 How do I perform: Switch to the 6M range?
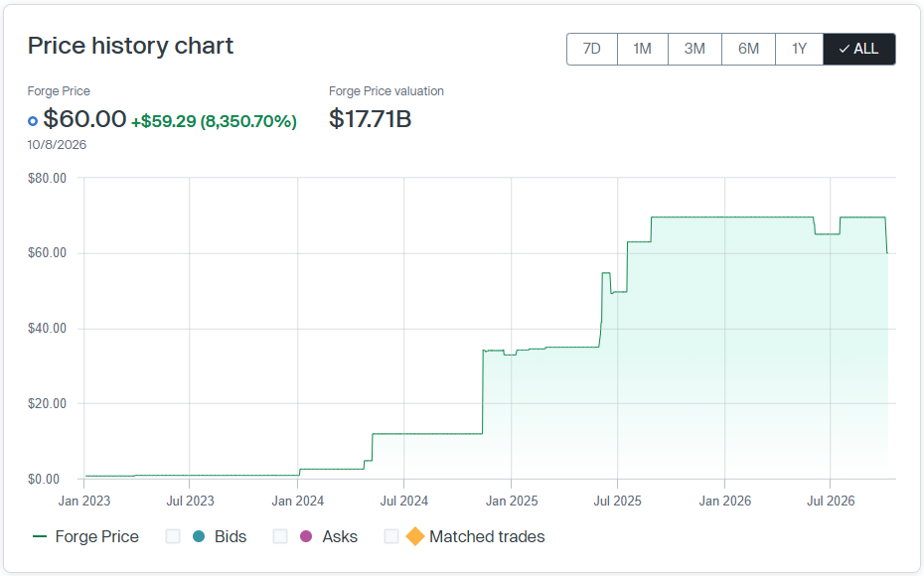[x=748, y=49]
